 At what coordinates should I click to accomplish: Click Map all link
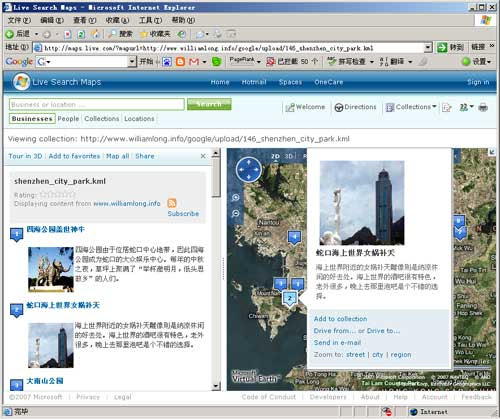(118, 156)
